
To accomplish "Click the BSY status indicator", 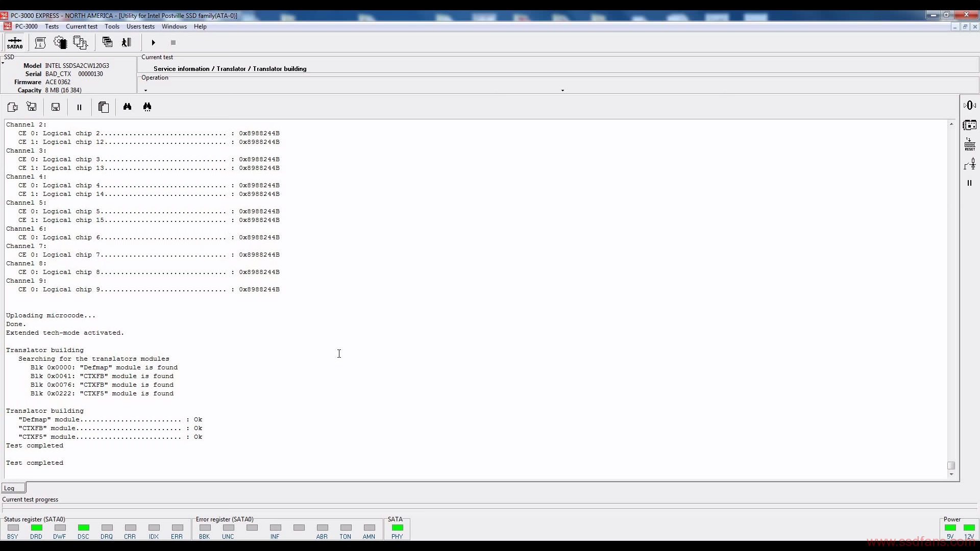I will click(x=13, y=528).
